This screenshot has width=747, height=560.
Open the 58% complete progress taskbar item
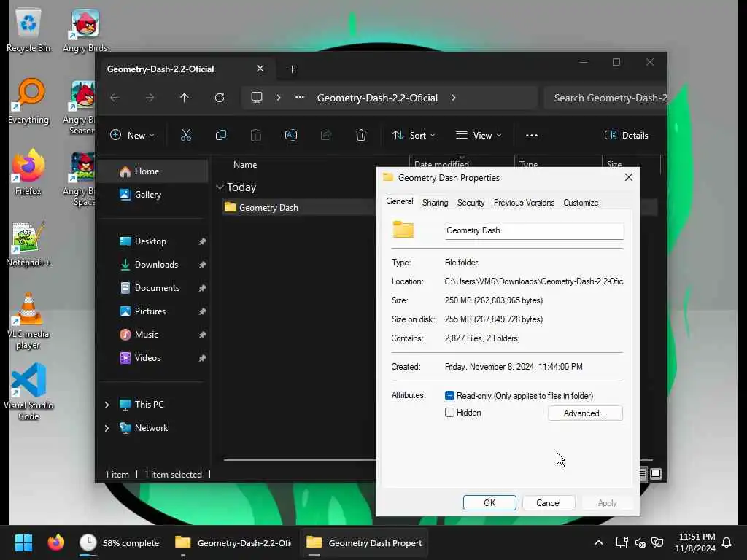click(x=119, y=542)
